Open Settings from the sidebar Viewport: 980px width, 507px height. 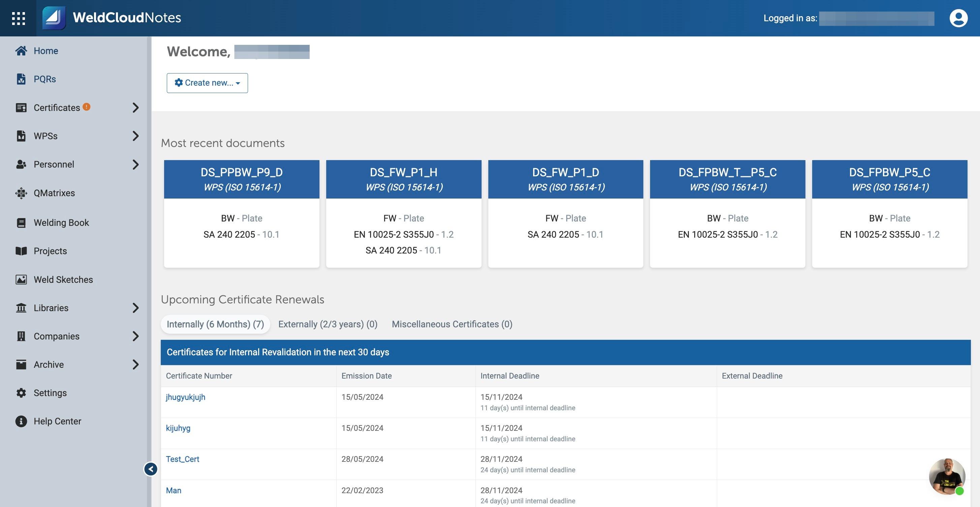pos(50,393)
